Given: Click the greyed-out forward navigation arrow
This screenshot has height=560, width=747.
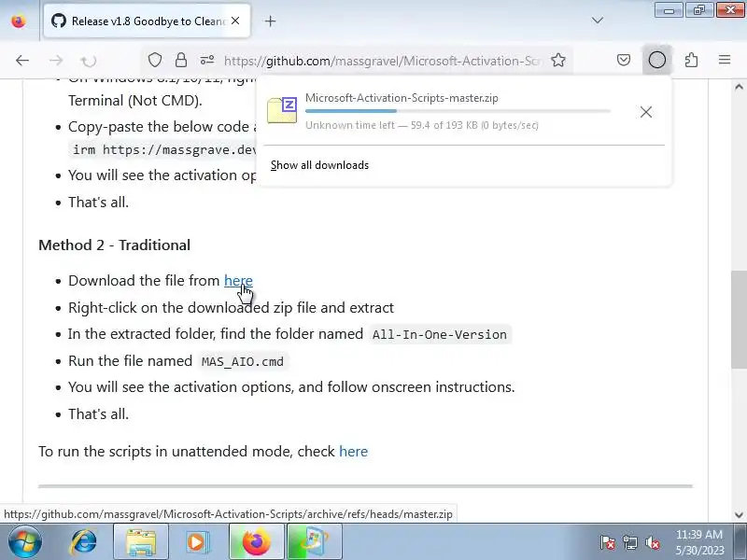Looking at the screenshot, I should point(56,61).
